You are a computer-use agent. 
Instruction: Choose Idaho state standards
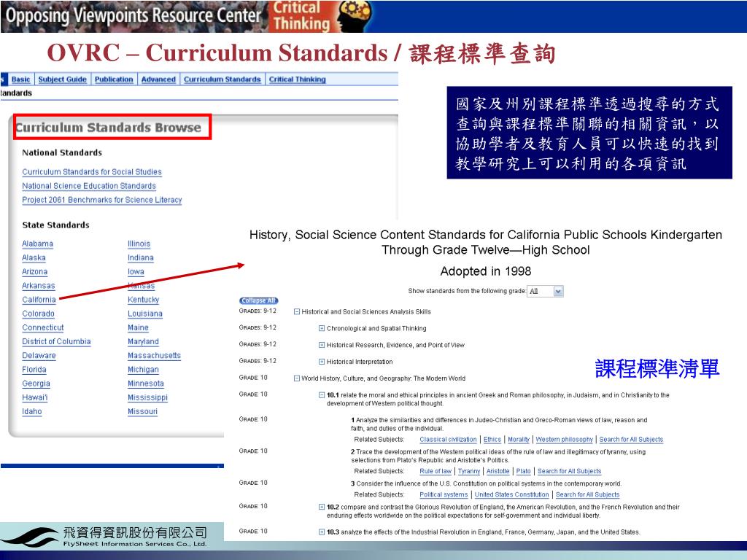coord(32,411)
